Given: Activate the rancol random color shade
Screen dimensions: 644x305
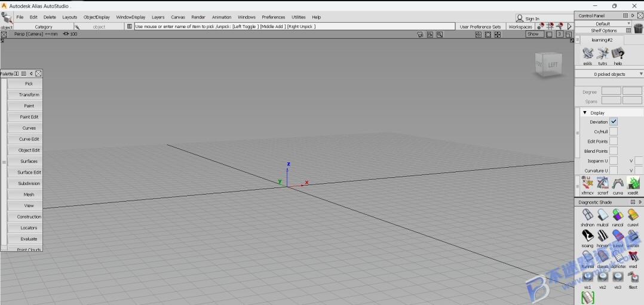Looking at the screenshot, I should click(x=618, y=215).
